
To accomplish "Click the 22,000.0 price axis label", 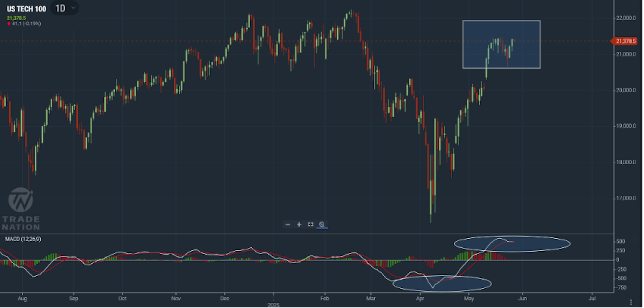I will (x=626, y=18).
